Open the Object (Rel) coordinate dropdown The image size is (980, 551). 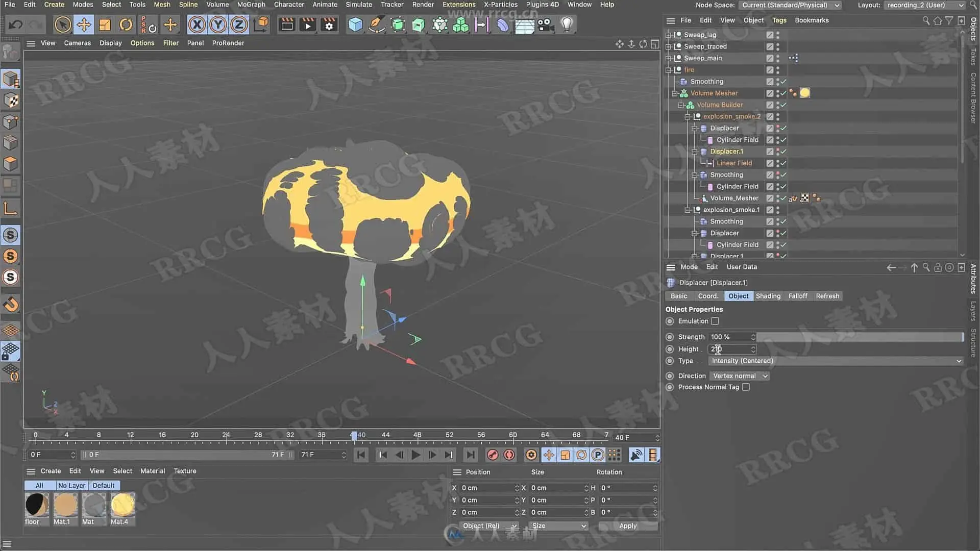tap(488, 526)
